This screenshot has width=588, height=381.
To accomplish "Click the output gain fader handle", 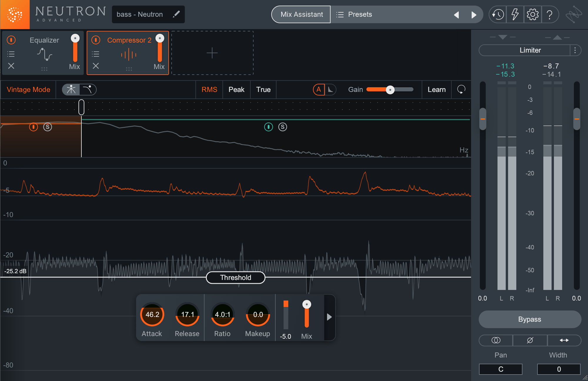I will click(577, 119).
